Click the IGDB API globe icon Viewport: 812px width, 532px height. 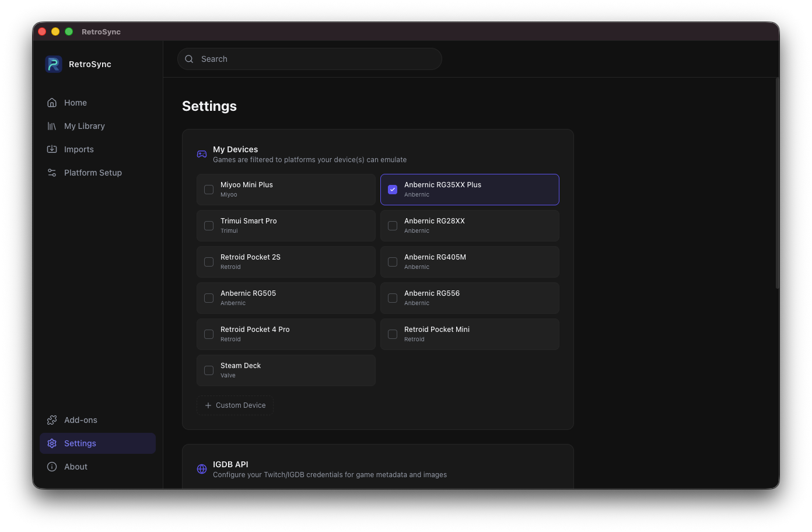coord(202,469)
